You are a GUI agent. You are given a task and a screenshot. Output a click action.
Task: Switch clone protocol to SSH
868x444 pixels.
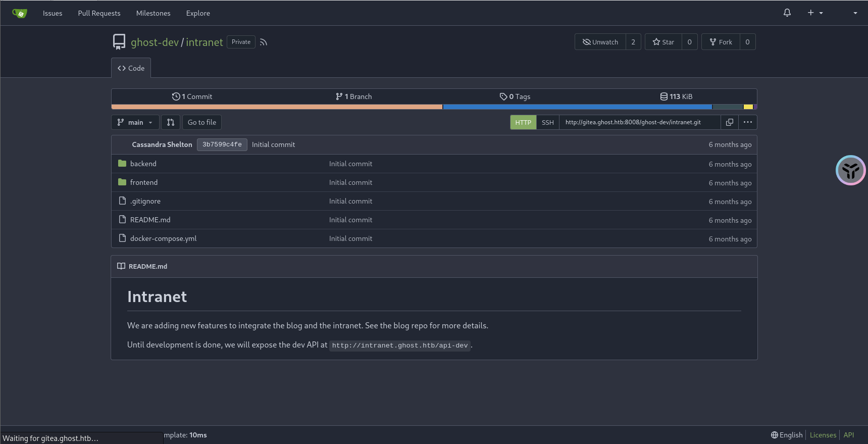pos(547,122)
